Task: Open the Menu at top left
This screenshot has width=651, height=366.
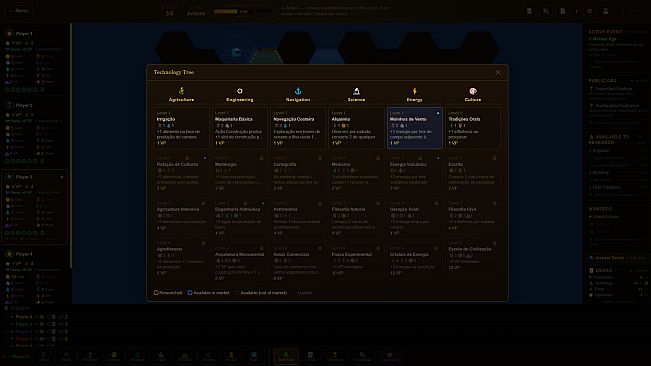Action: (x=19, y=11)
